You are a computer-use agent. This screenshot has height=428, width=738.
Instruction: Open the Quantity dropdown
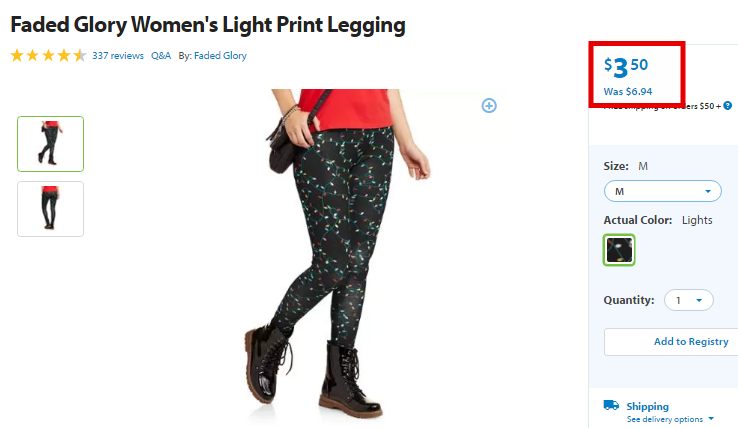[x=689, y=300]
